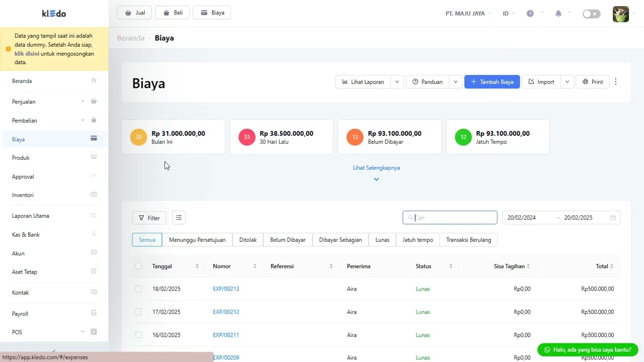The image size is (644, 362).
Task: Click the Jual shortcut button
Action: click(134, 13)
